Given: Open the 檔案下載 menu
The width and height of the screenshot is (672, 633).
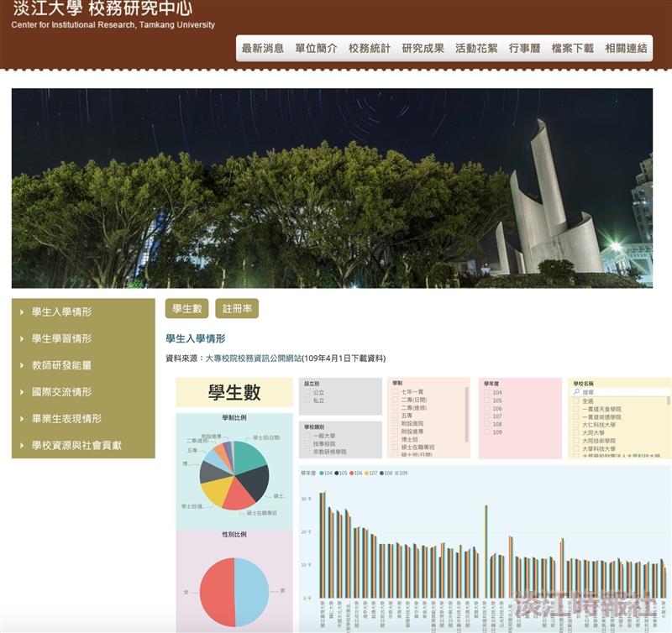Looking at the screenshot, I should [x=573, y=49].
